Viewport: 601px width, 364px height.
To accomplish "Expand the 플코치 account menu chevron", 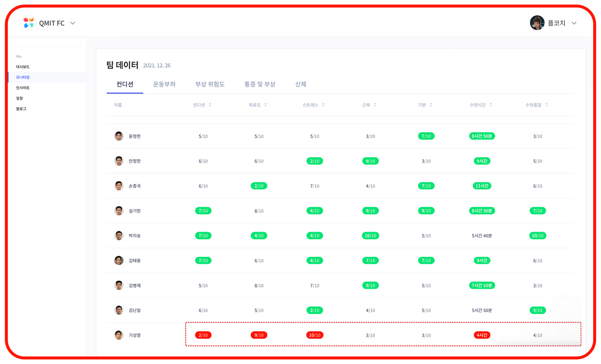I will 574,23.
